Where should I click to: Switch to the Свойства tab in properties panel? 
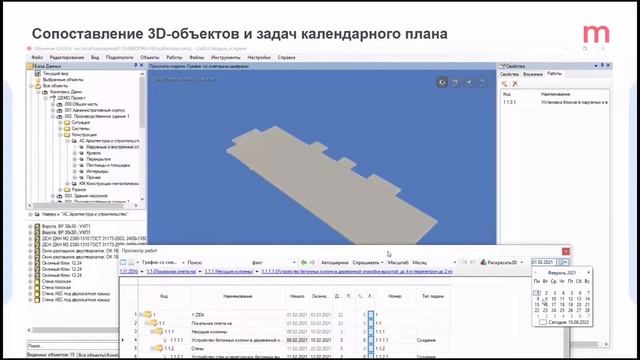tap(509, 74)
